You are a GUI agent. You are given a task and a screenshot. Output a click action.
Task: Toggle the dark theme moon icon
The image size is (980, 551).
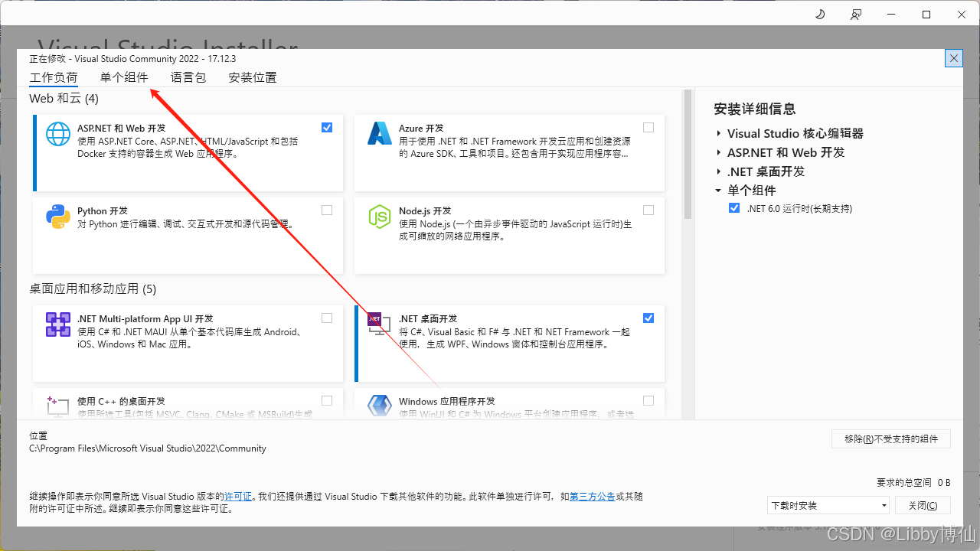[820, 14]
